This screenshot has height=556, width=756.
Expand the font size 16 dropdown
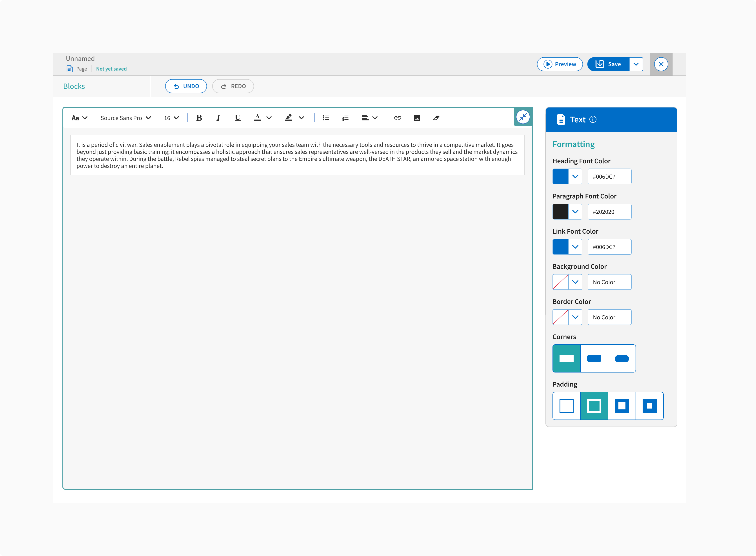[171, 118]
